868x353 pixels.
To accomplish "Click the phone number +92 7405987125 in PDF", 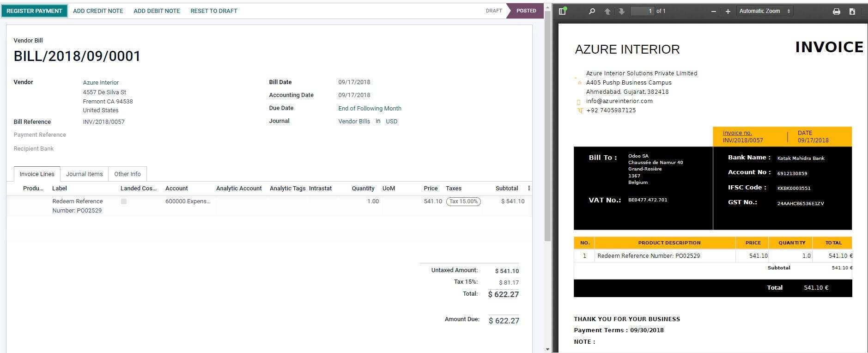I will click(611, 110).
